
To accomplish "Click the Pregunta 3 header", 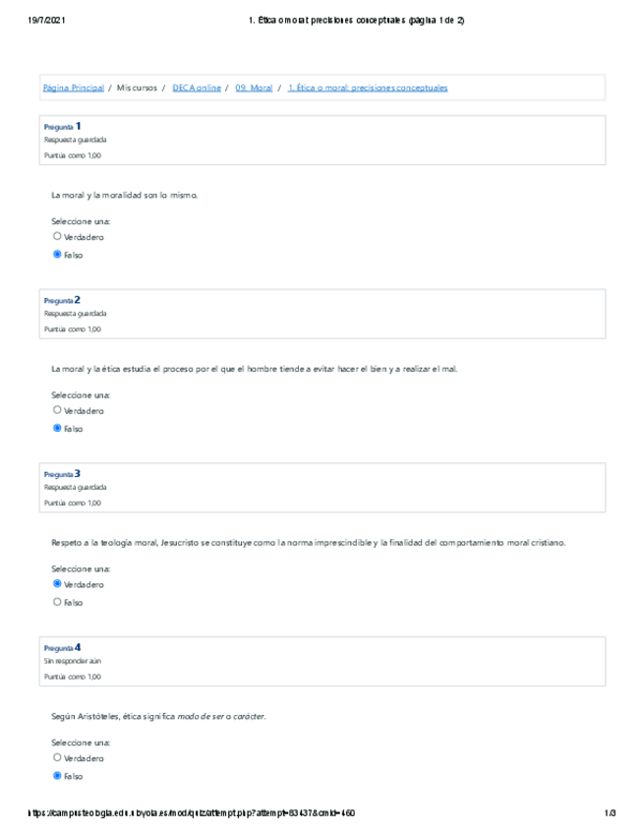I will coord(63,474).
